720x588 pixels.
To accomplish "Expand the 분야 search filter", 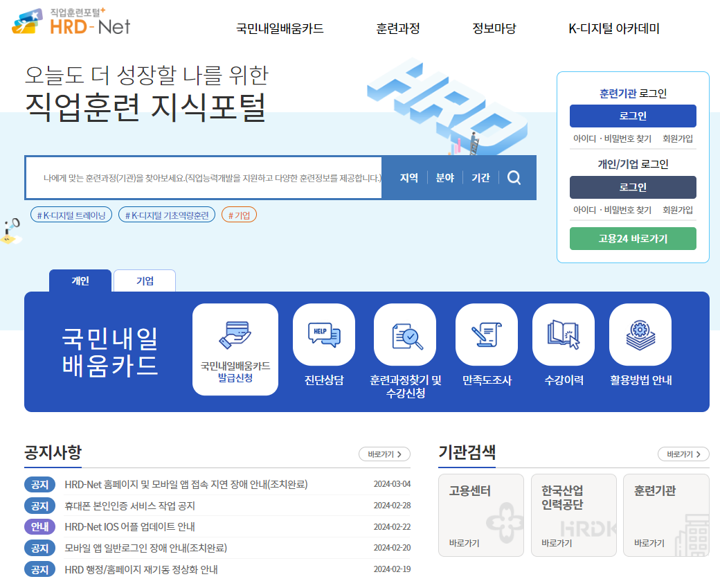I will tap(445, 178).
